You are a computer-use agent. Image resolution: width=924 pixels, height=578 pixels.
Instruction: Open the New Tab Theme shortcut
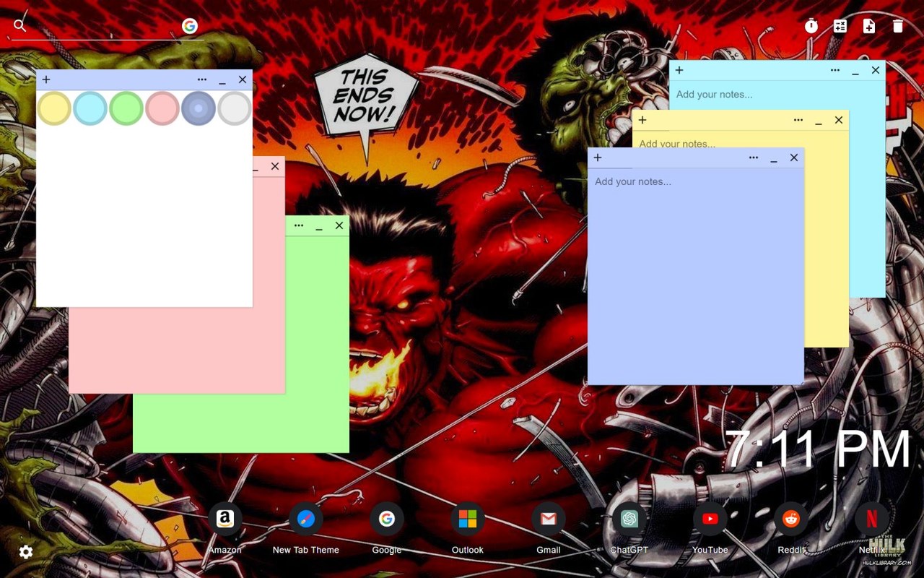[x=306, y=528]
